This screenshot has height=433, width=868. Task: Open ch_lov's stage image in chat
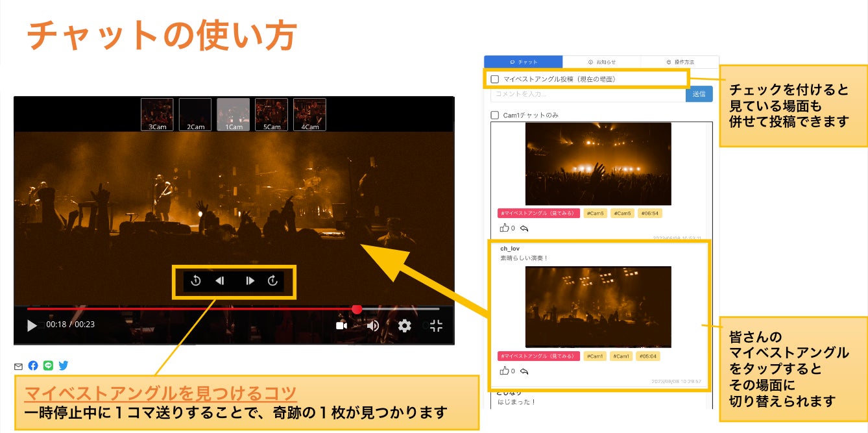[598, 306]
